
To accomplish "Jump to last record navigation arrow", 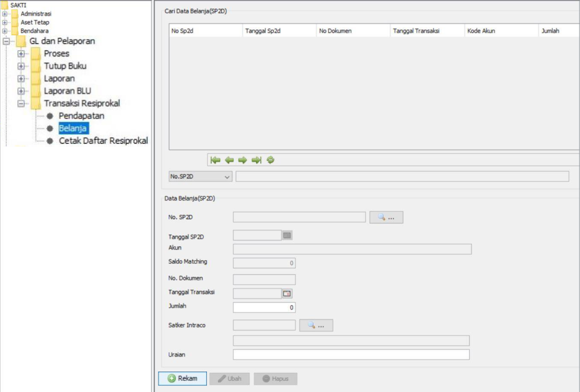I will pyautogui.click(x=257, y=160).
